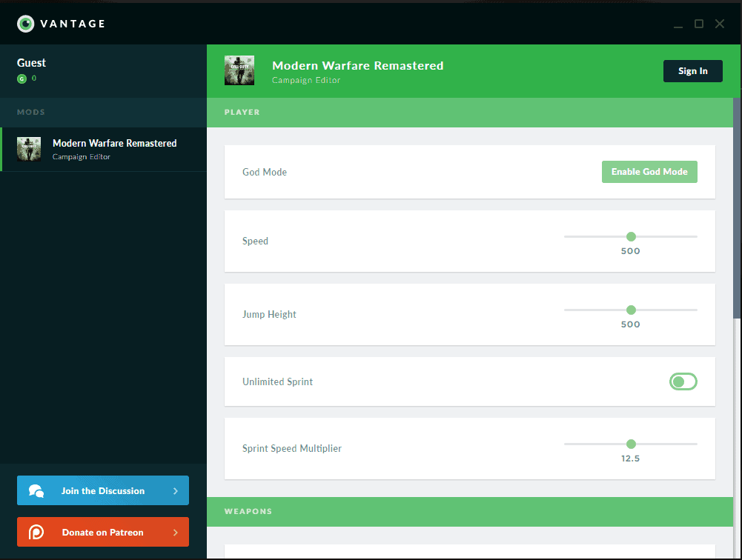The height and width of the screenshot is (560, 742).
Task: Click the PLAYER section header
Action: (470, 113)
